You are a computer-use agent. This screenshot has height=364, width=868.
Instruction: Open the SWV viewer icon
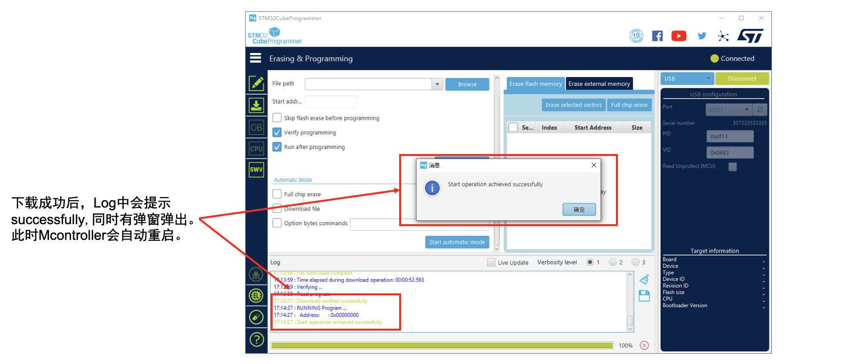256,170
